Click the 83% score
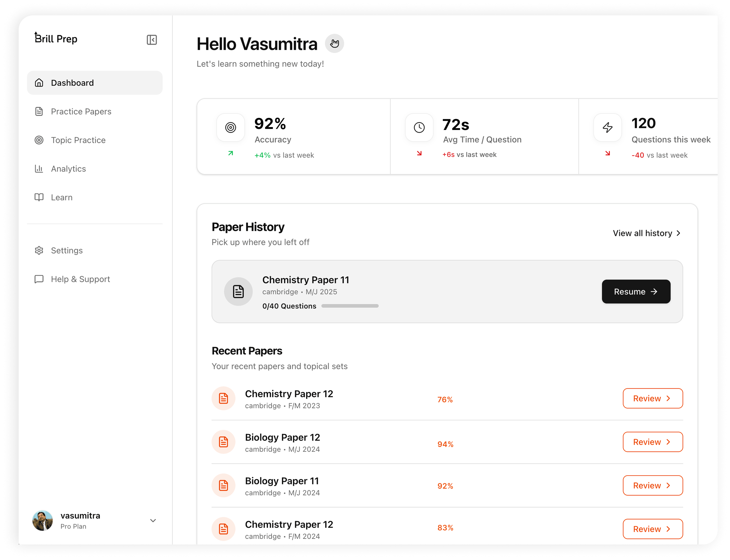This screenshot has width=730, height=560. [x=445, y=528]
